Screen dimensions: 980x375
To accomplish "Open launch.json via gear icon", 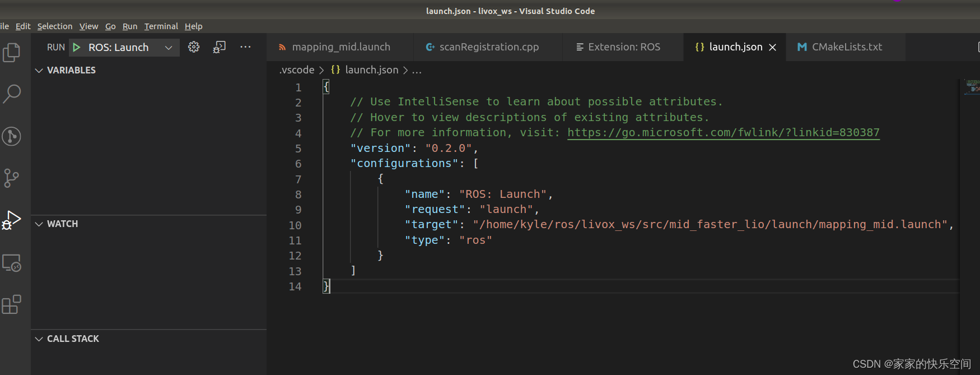I will tap(194, 47).
